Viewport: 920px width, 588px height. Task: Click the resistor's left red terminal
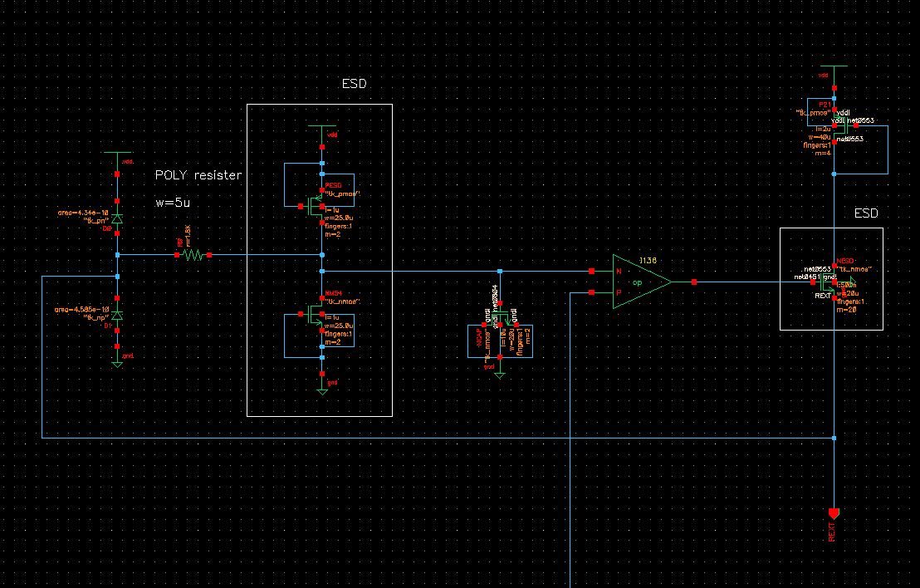click(x=177, y=255)
